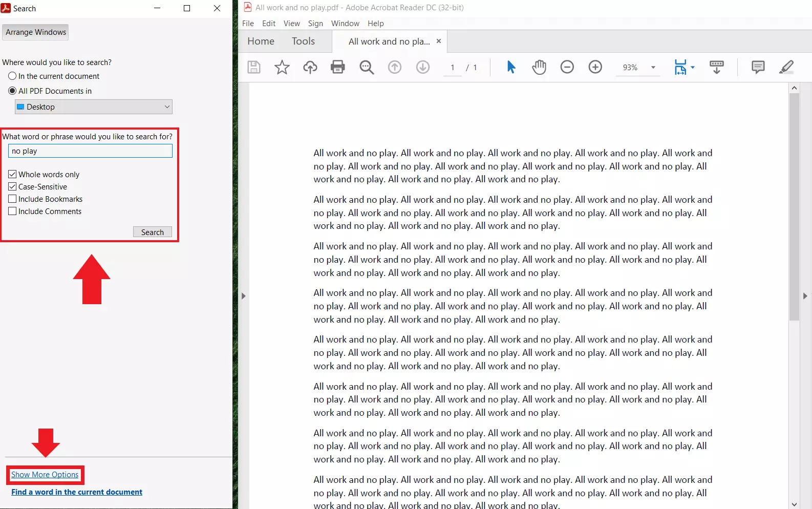Click the upload to cloud icon

[310, 67]
